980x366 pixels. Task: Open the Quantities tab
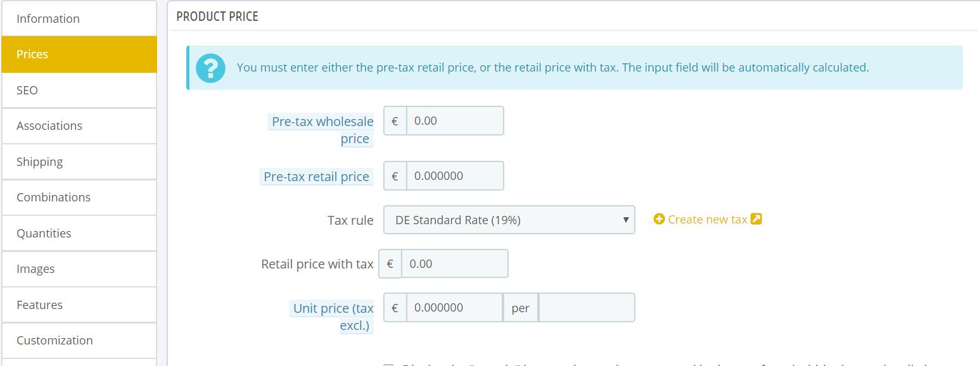(x=79, y=233)
